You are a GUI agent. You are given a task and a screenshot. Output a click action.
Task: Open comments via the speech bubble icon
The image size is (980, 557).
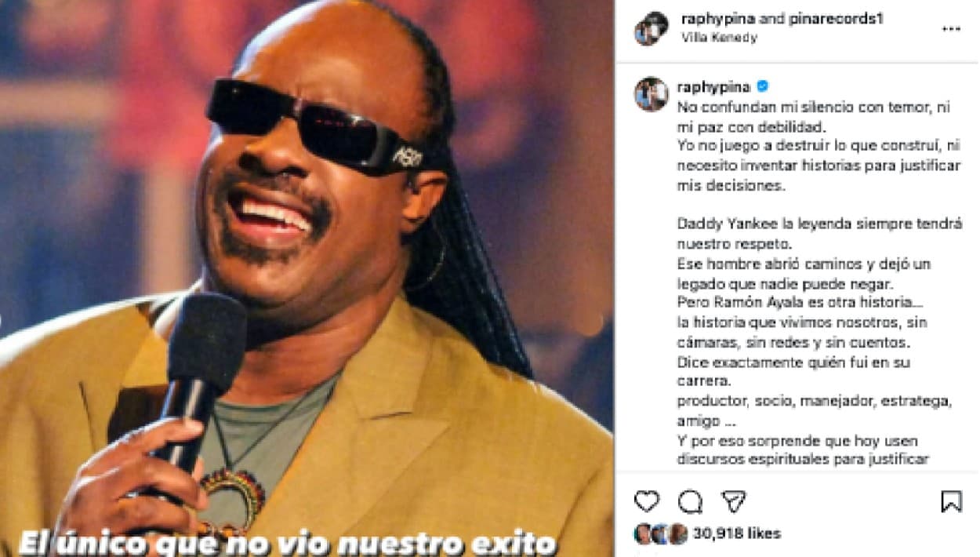pyautogui.click(x=690, y=501)
